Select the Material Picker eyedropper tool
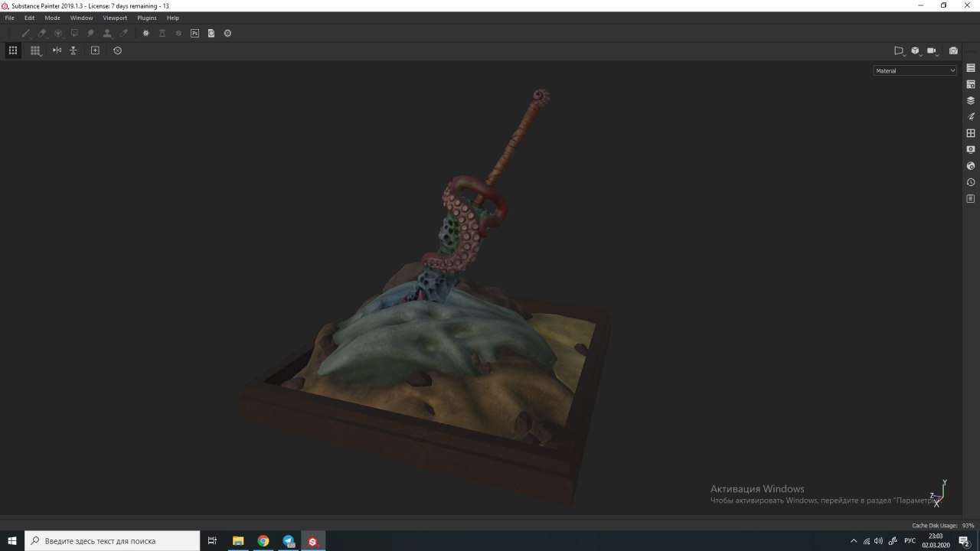 (123, 33)
